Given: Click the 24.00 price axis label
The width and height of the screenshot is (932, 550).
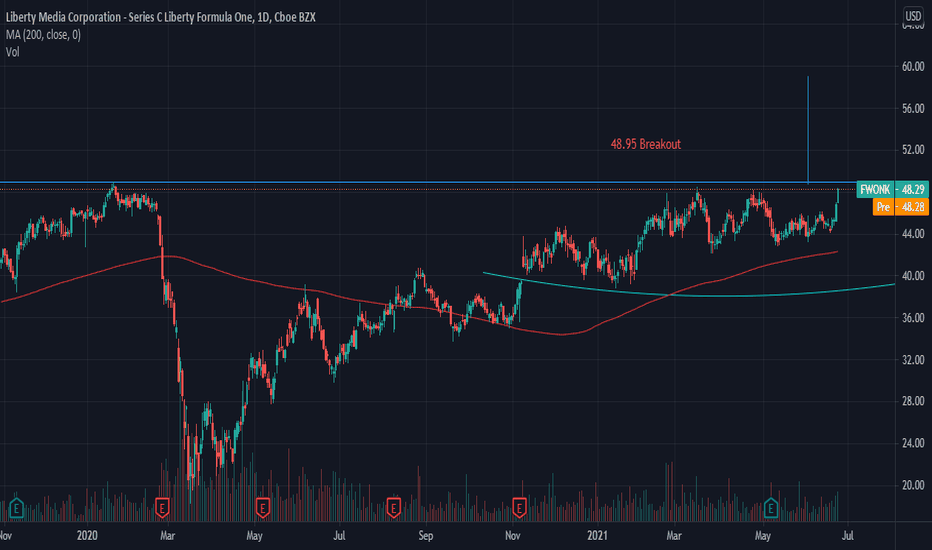Looking at the screenshot, I should (x=913, y=443).
